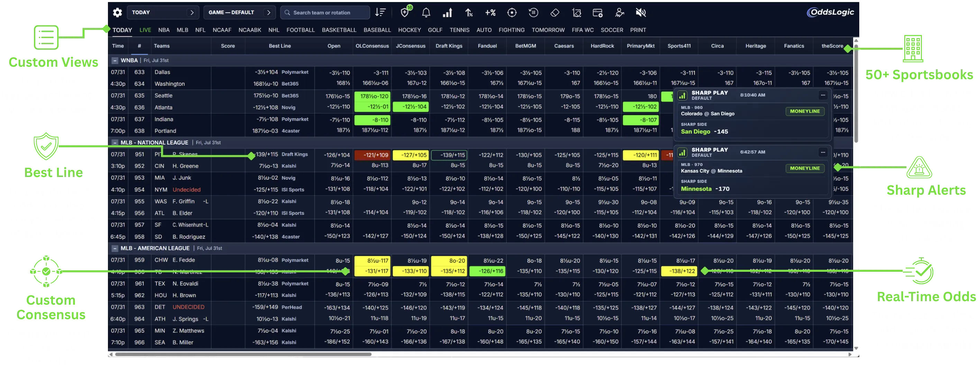Click the PRINT tab

(x=638, y=30)
